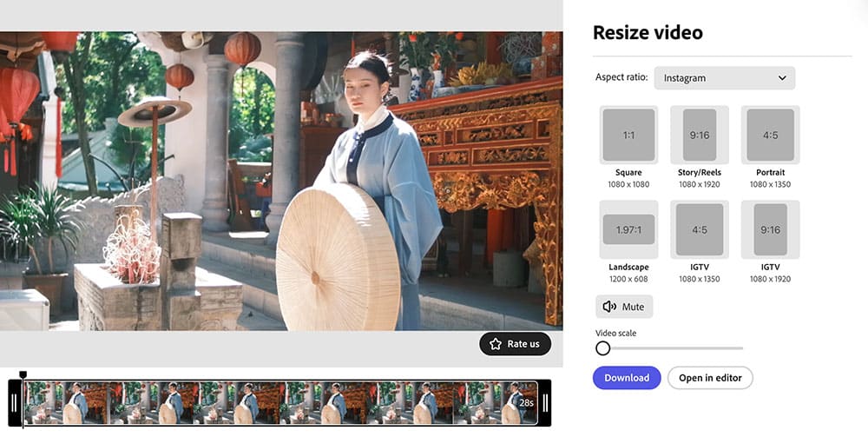The image size is (868, 437).
Task: Click the Video scale slider track
Action: click(x=669, y=348)
